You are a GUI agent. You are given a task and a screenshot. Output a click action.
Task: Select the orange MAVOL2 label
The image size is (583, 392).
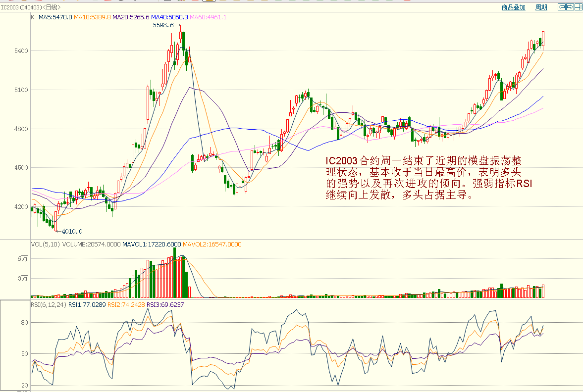tap(212, 244)
